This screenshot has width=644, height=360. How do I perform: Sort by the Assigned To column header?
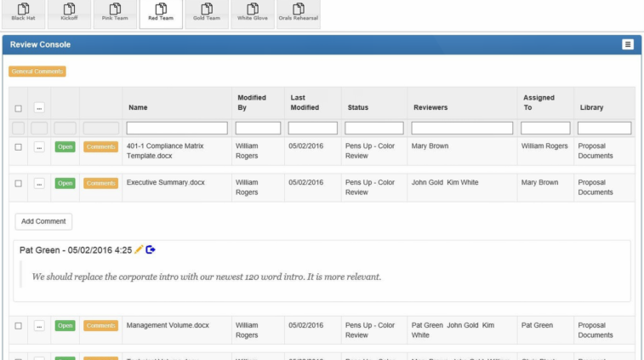click(539, 102)
